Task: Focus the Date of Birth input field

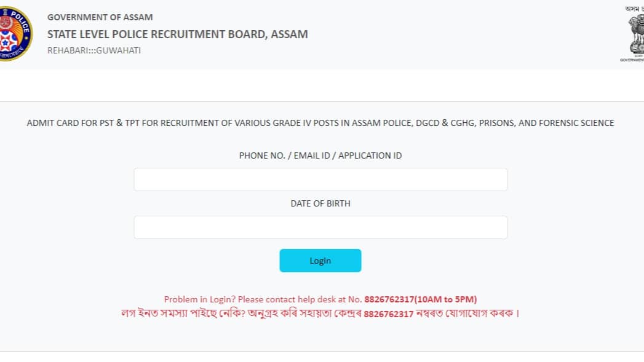Action: pos(320,227)
